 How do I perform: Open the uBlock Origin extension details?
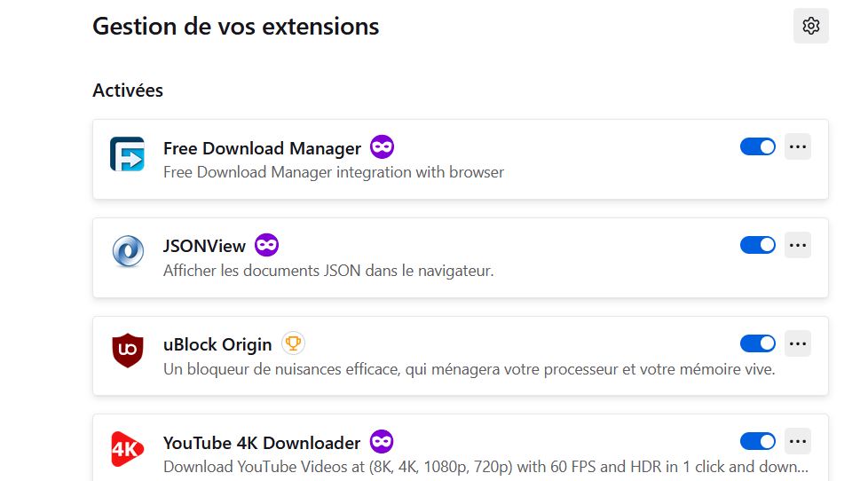[217, 344]
